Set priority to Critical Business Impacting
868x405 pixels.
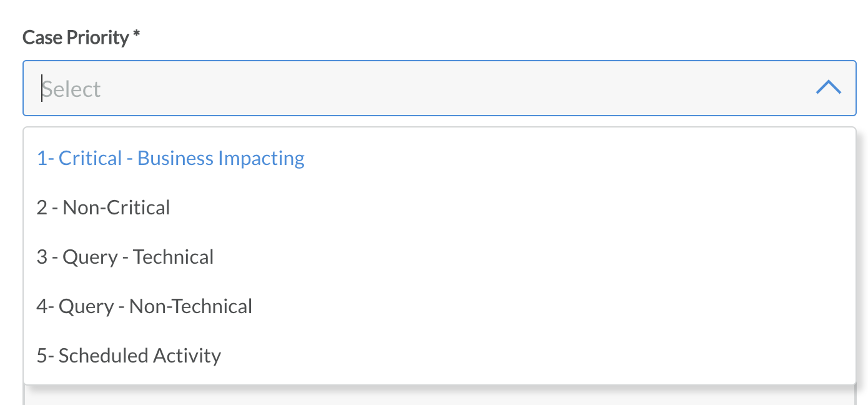click(x=170, y=158)
